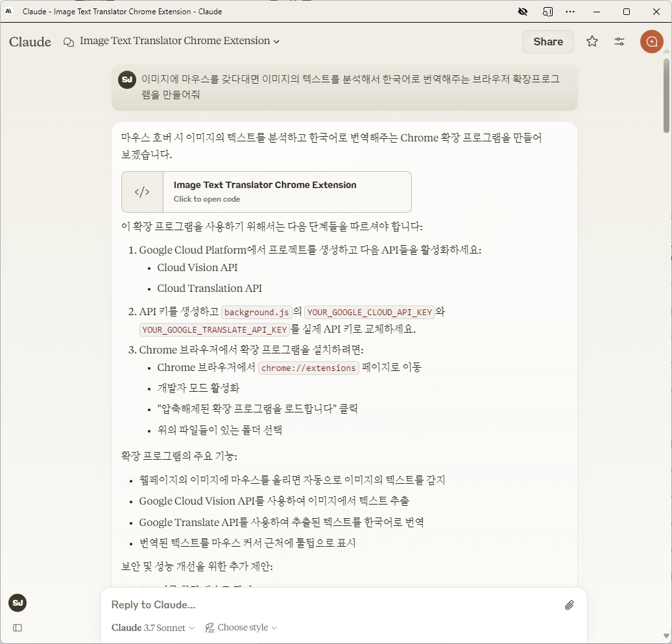Click the Claude logo text in header
672x644 pixels.
30,42
